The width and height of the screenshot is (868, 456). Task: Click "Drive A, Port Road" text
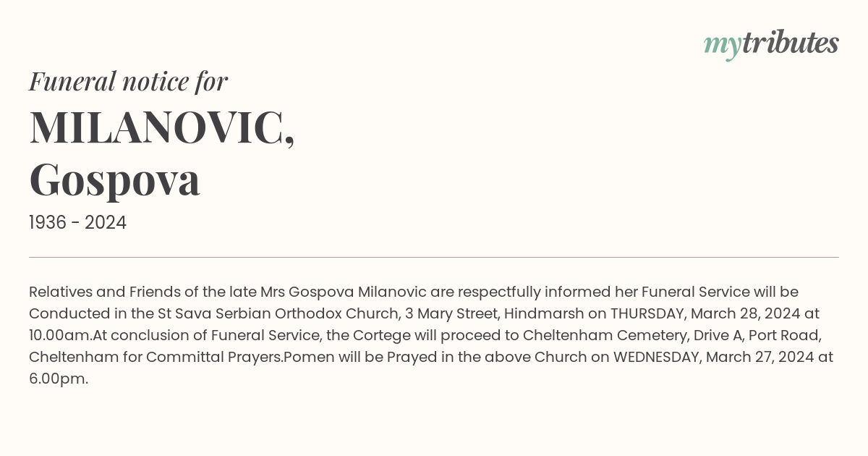748,336
